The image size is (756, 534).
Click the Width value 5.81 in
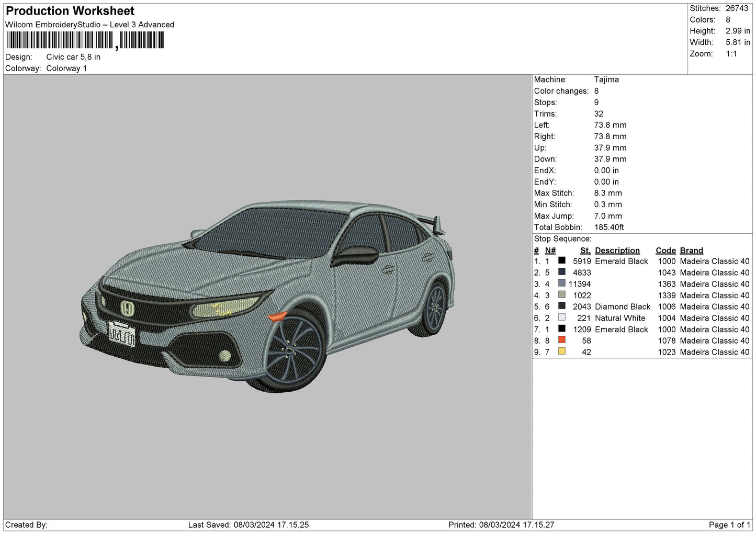738,42
